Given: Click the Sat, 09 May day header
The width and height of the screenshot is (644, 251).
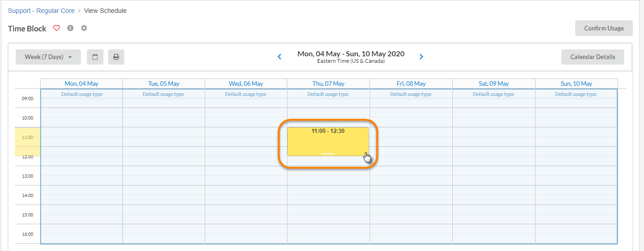Looking at the screenshot, I should pyautogui.click(x=493, y=84).
